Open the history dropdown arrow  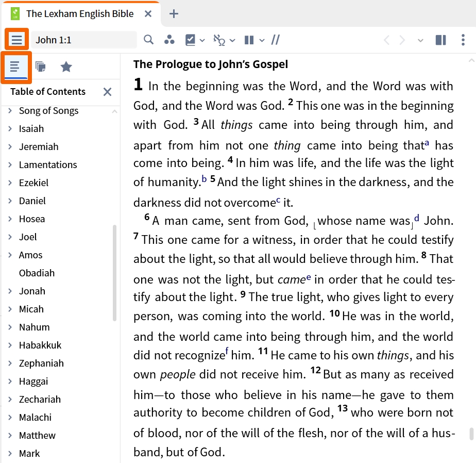click(x=420, y=40)
